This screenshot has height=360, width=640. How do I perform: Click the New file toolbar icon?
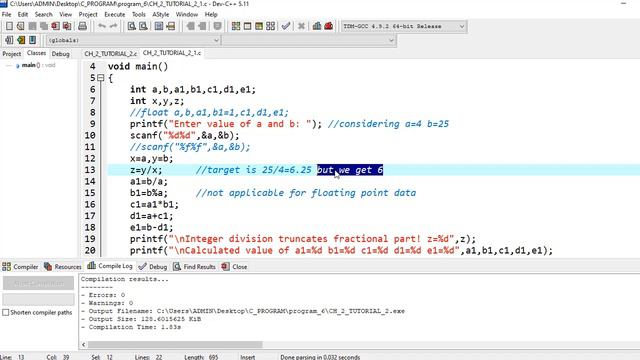(x=9, y=27)
